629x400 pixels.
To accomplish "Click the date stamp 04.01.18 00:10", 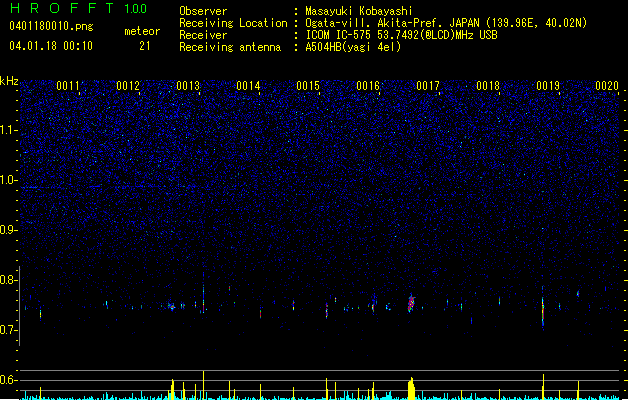I will pyautogui.click(x=51, y=46).
